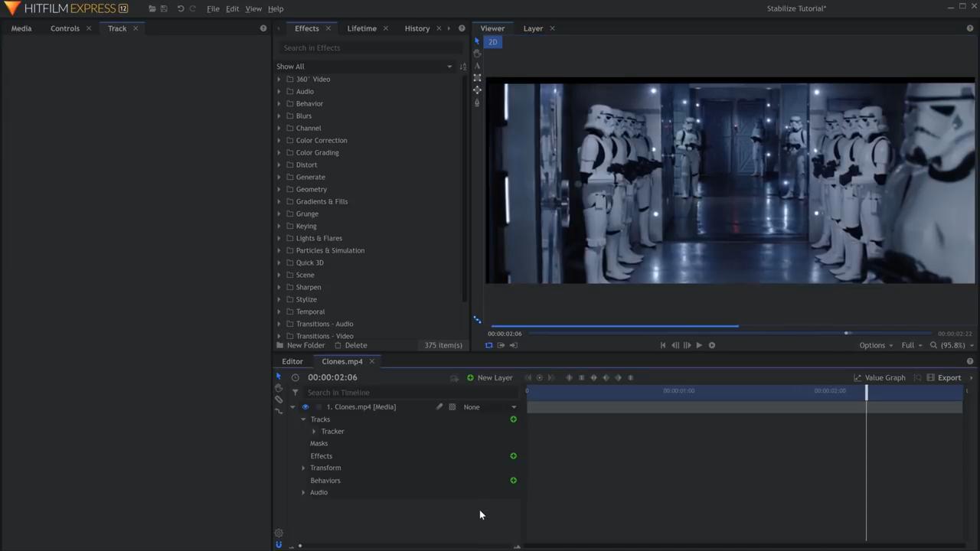Open the Full quality dropdown

tap(911, 345)
